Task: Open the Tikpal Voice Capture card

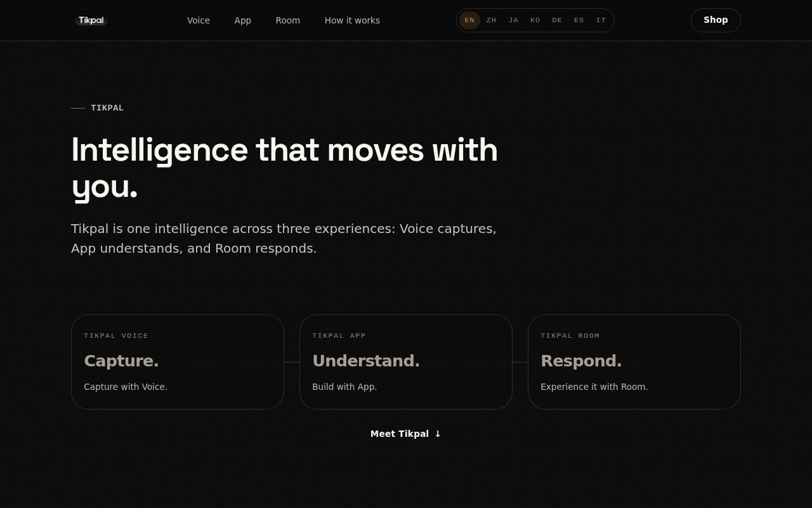Action: pos(178,362)
